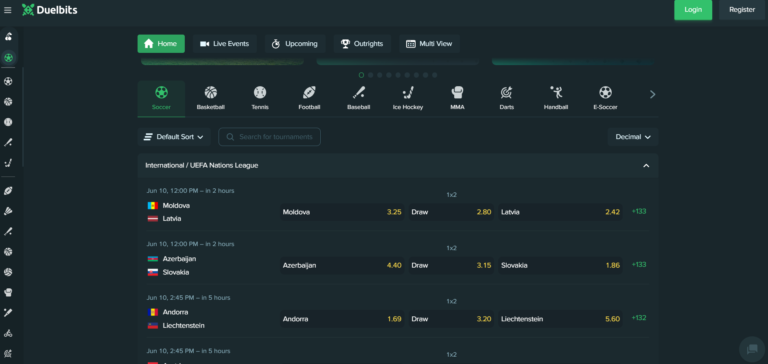Open Liechtenstein team name in match list
Screen dimensions: 768x364
pyautogui.click(x=184, y=325)
